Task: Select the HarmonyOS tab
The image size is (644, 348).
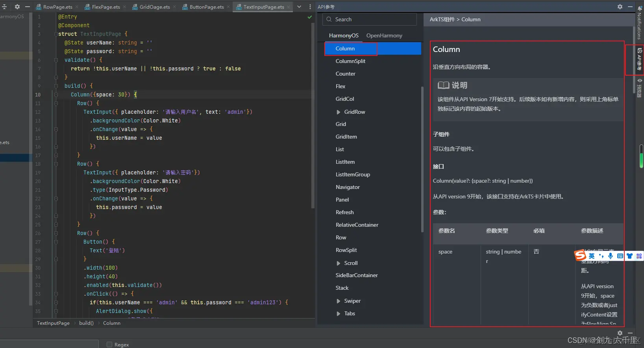Action: click(x=344, y=35)
